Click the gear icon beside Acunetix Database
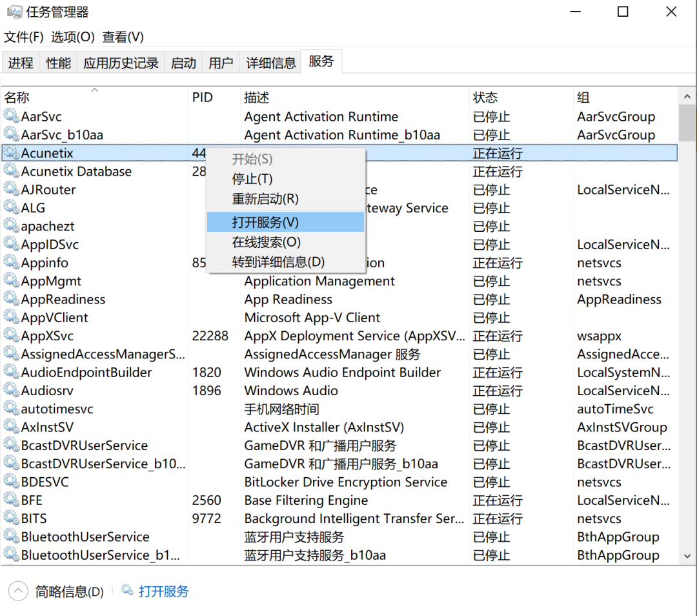 (x=12, y=171)
